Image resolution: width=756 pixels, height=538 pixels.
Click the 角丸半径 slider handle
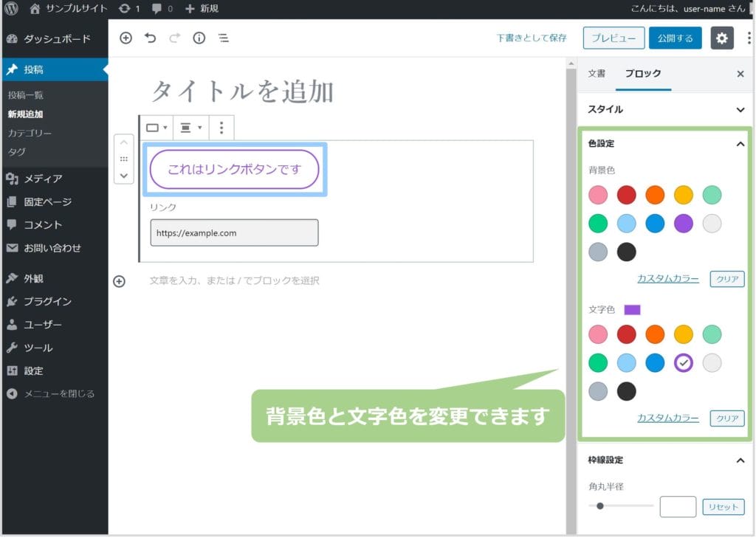[600, 506]
